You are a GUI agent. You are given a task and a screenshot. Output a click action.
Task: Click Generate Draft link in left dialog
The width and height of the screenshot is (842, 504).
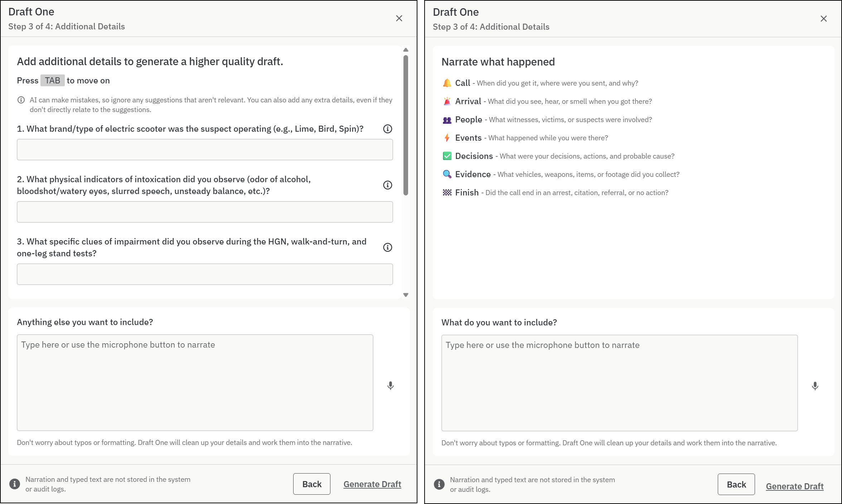tap(372, 484)
